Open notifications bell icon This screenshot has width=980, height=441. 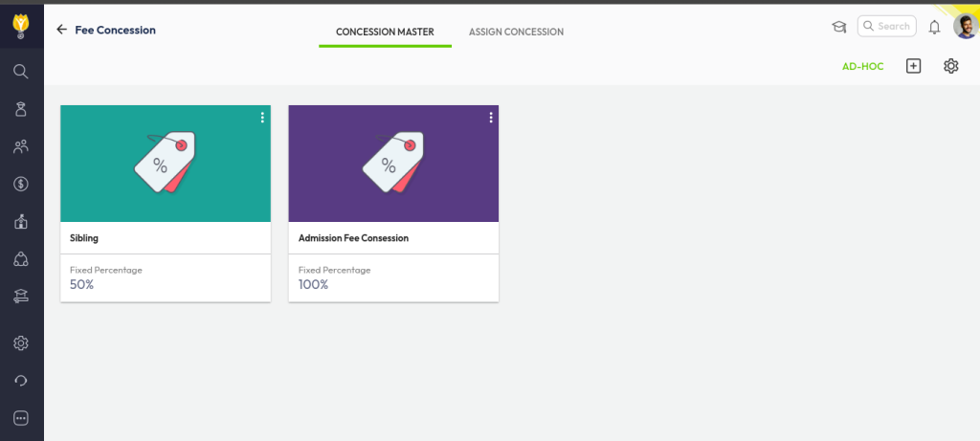click(935, 27)
